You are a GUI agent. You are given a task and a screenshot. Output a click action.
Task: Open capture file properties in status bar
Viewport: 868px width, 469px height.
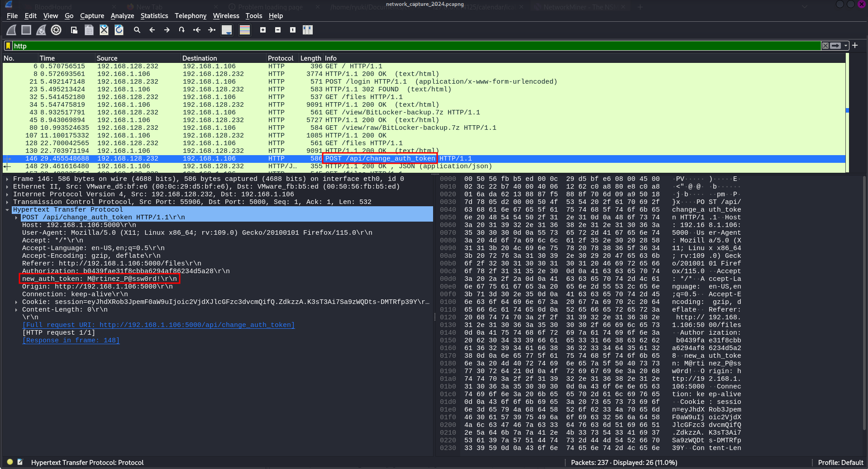20,462
